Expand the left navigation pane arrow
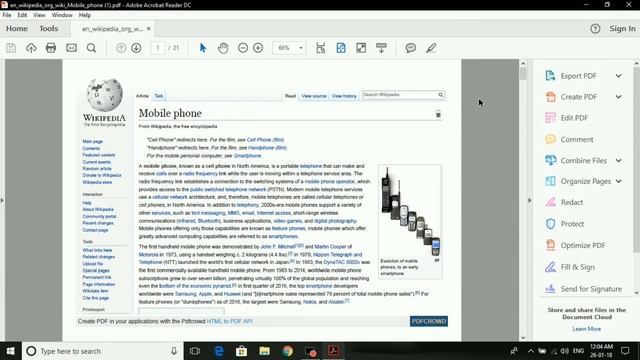Image resolution: width=640 pixels, height=360 pixels. pos(2,200)
